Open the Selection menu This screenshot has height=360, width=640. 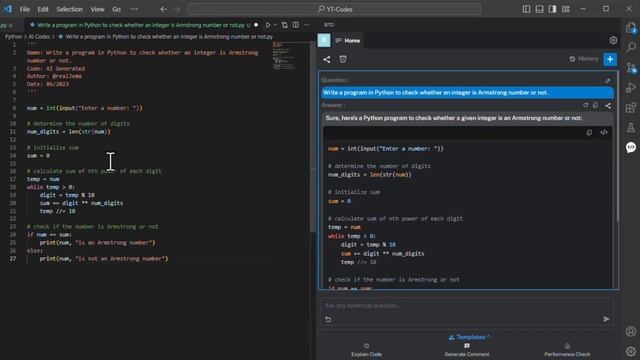click(x=69, y=9)
